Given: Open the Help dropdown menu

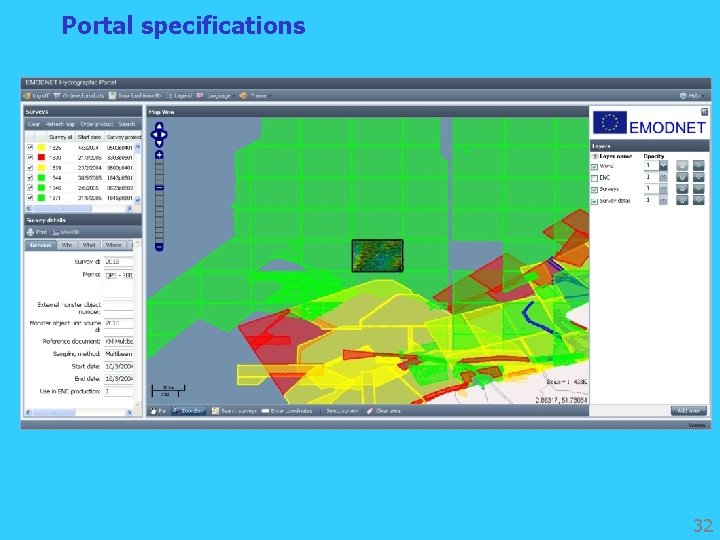Looking at the screenshot, I should point(692,96).
